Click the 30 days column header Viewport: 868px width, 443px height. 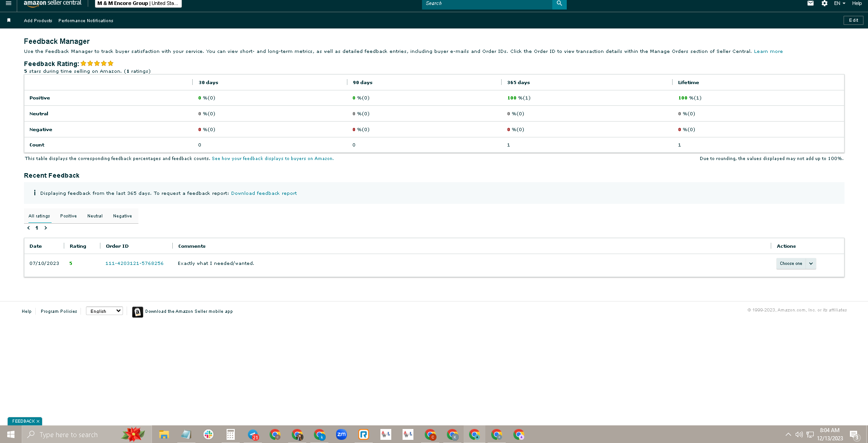point(209,83)
